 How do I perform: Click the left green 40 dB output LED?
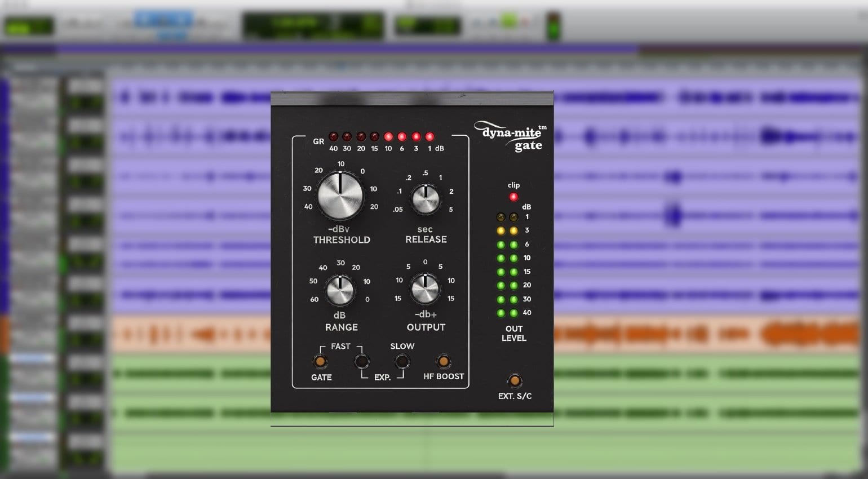[x=501, y=313]
